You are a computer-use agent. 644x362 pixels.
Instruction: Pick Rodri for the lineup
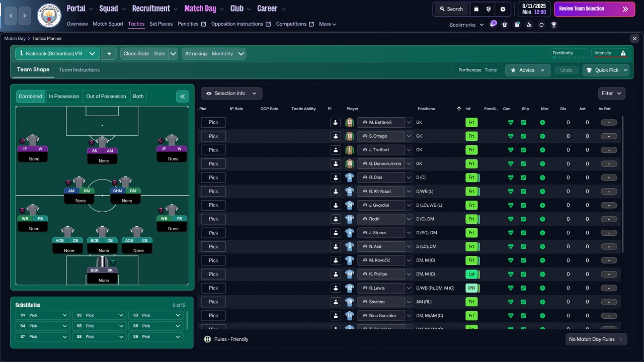[213, 219]
